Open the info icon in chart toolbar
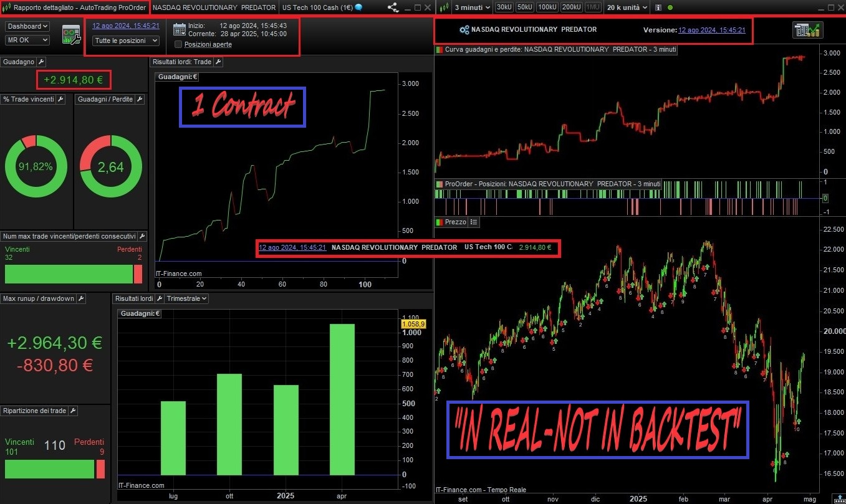The height and width of the screenshot is (504, 846). 658,7
